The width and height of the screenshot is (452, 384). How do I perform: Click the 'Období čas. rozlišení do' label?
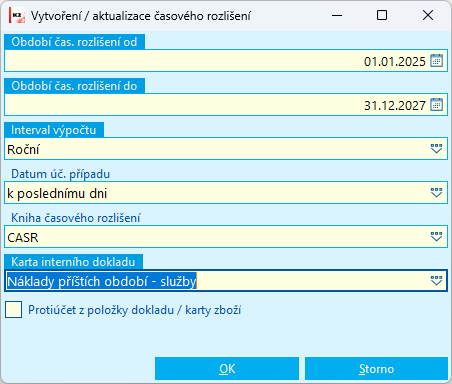74,86
